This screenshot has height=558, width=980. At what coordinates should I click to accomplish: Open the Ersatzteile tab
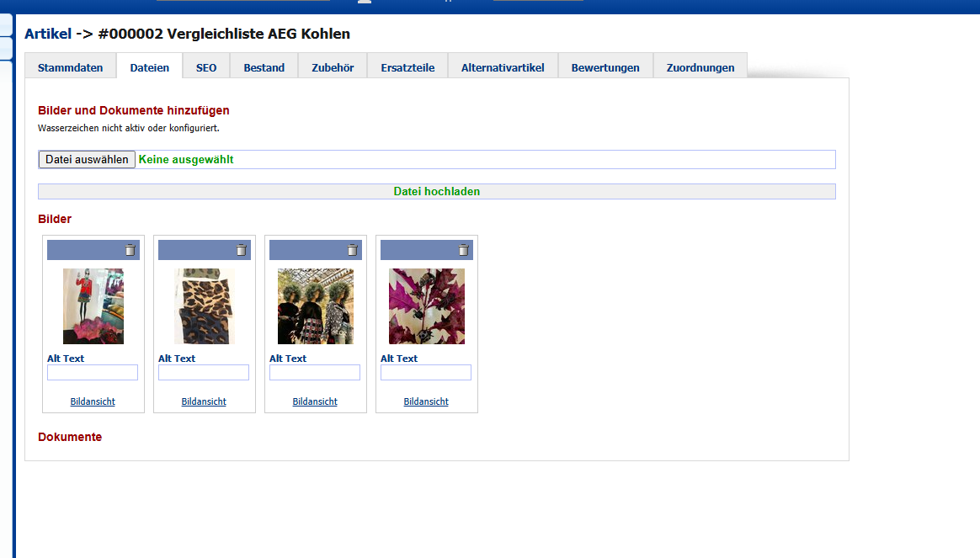(x=407, y=67)
